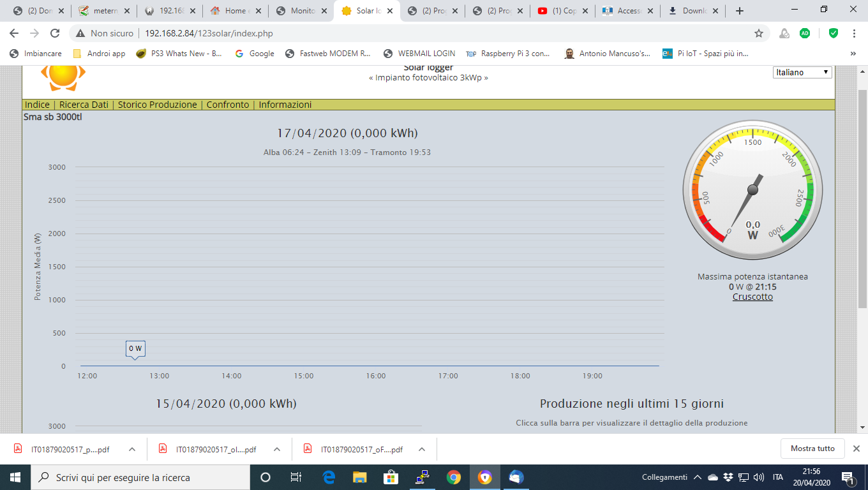Viewport: 868px width, 490px height.
Task: Expand the hidden bookmarks chevron
Action: (853, 54)
